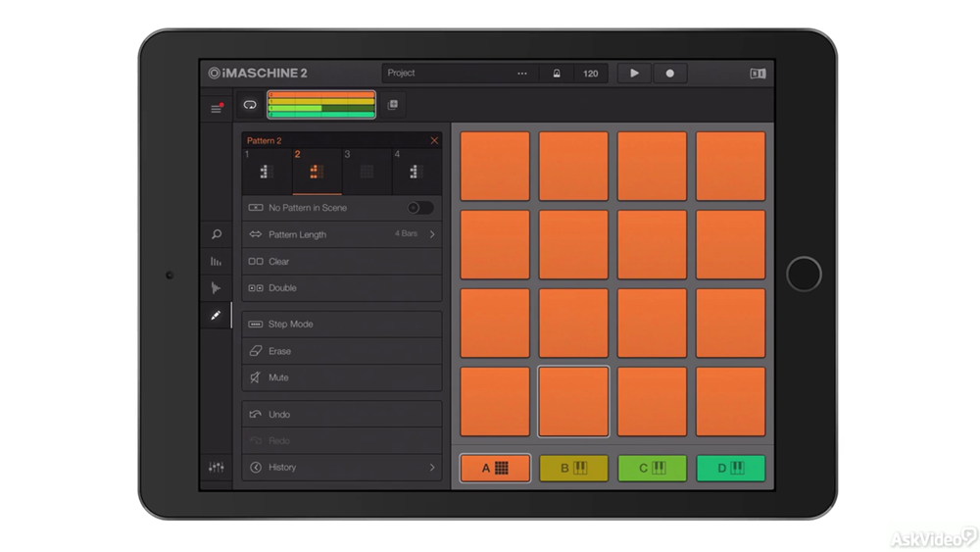
Task: Start recording with the record button
Action: (x=670, y=74)
